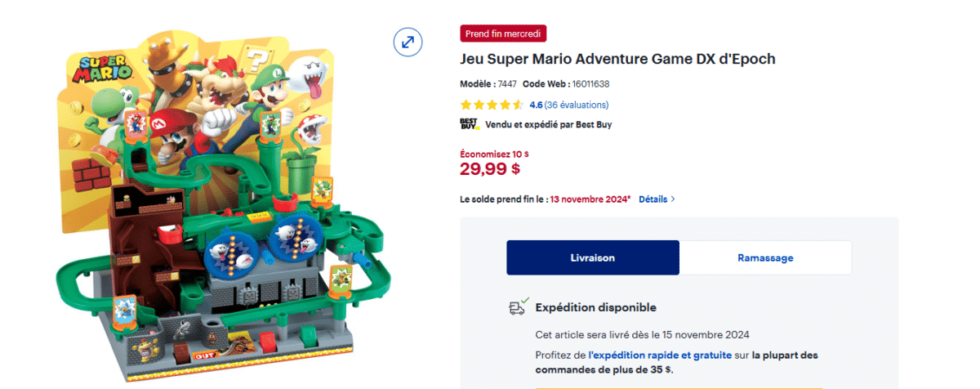Click the 29,99 $ price

[490, 168]
